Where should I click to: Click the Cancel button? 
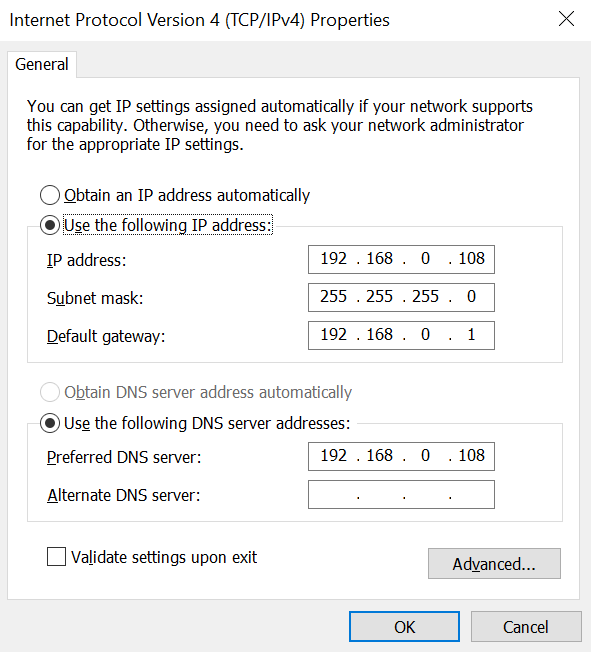[526, 627]
